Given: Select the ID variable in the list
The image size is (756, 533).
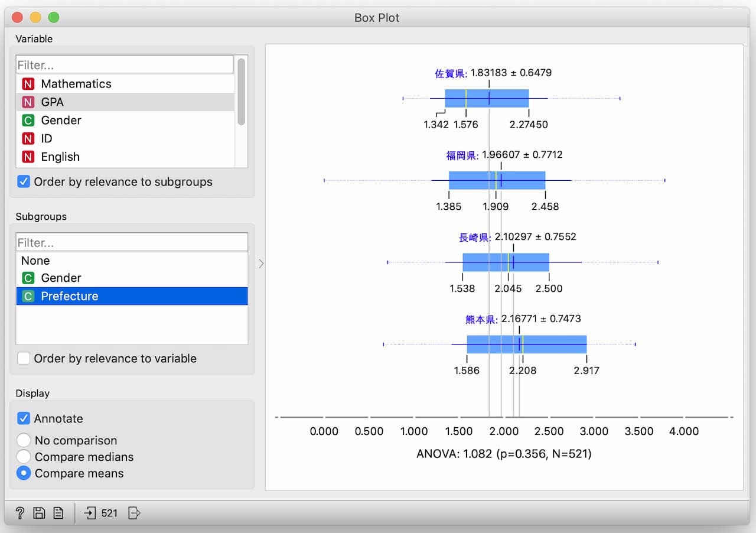Looking at the screenshot, I should (46, 139).
